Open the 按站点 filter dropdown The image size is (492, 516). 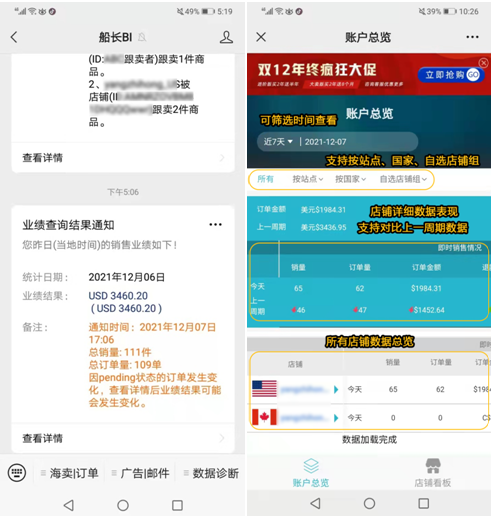click(308, 179)
